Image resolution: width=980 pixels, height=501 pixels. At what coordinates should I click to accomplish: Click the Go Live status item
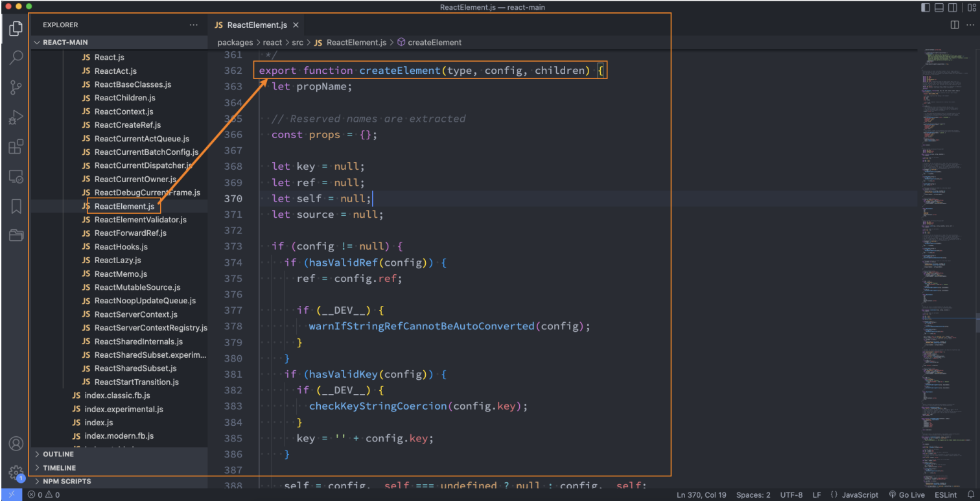coord(907,495)
